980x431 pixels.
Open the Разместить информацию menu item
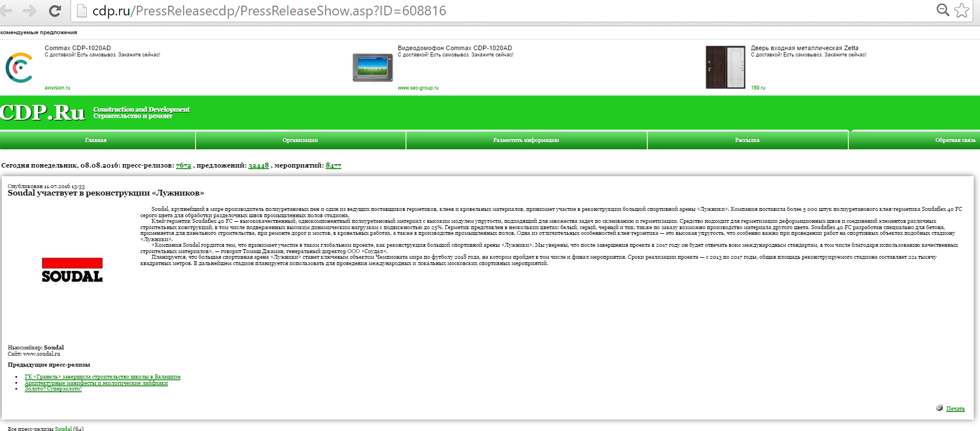pos(526,140)
